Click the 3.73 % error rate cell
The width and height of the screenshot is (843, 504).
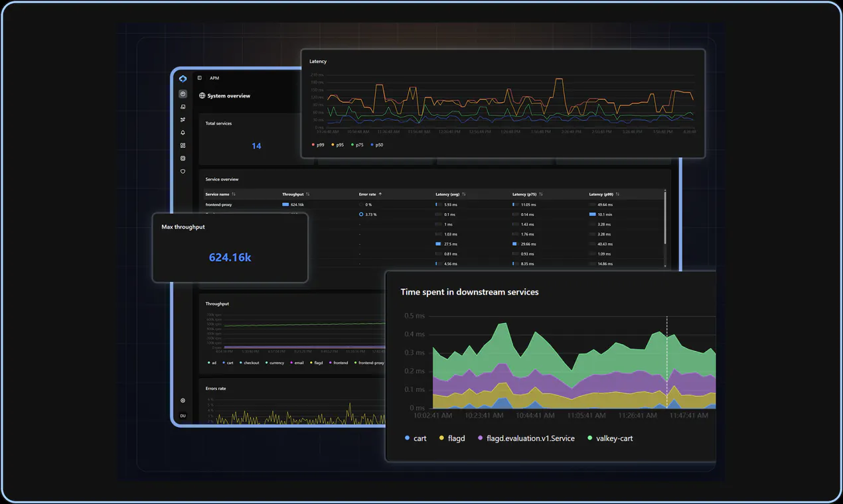coord(368,215)
